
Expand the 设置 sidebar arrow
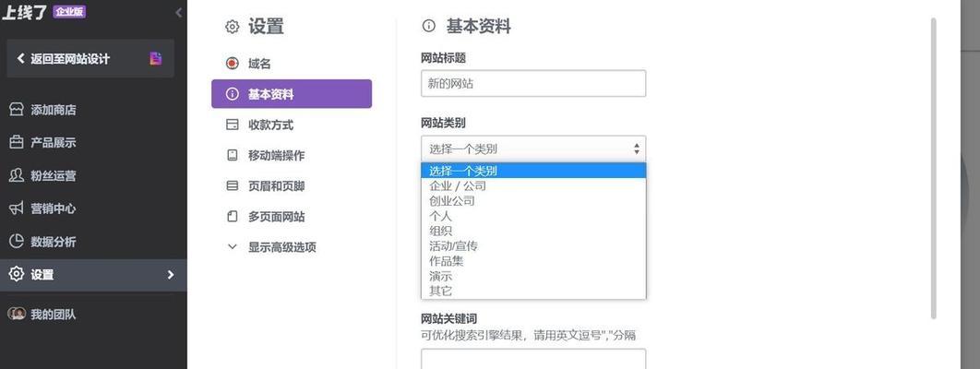(171, 275)
